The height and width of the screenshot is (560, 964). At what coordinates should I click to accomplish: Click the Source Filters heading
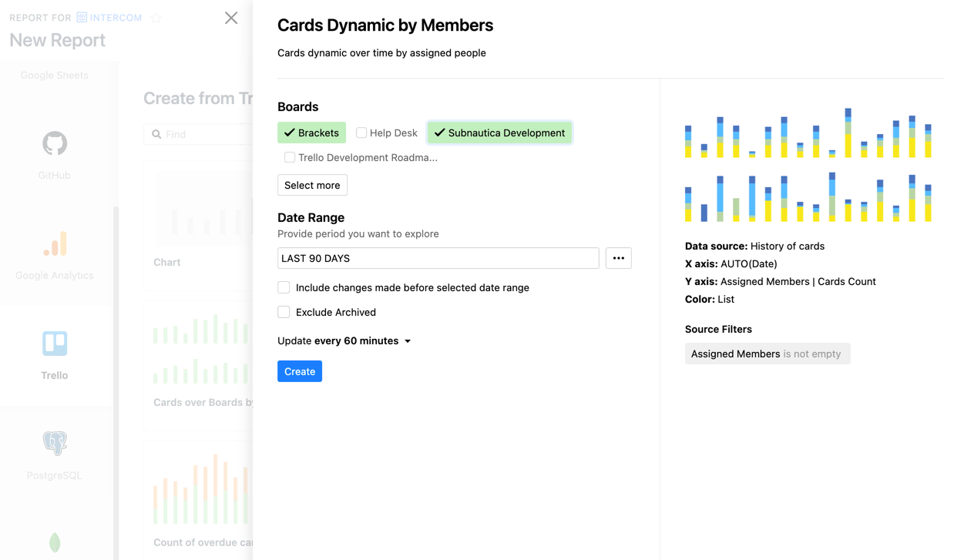click(718, 329)
